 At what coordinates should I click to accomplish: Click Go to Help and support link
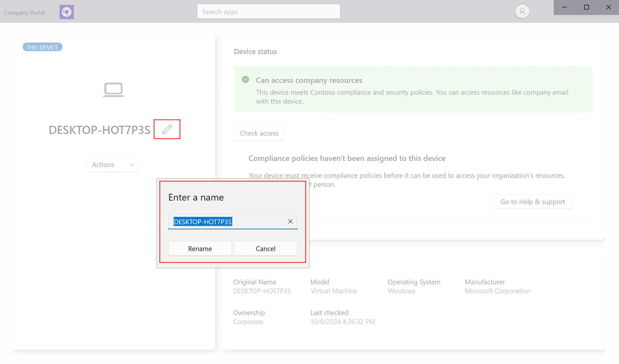532,201
